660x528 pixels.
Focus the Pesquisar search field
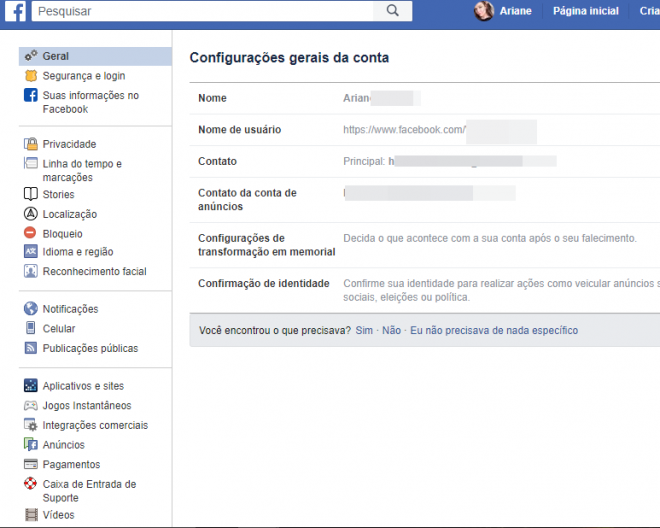[202, 11]
